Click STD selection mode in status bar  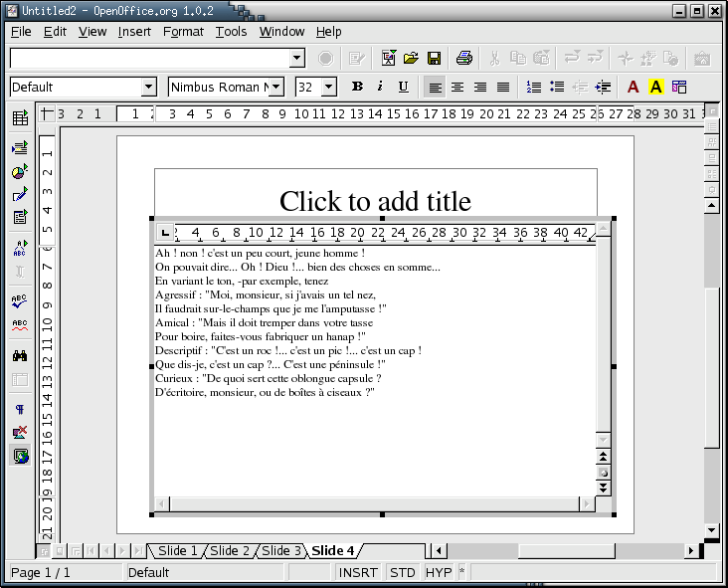402,572
